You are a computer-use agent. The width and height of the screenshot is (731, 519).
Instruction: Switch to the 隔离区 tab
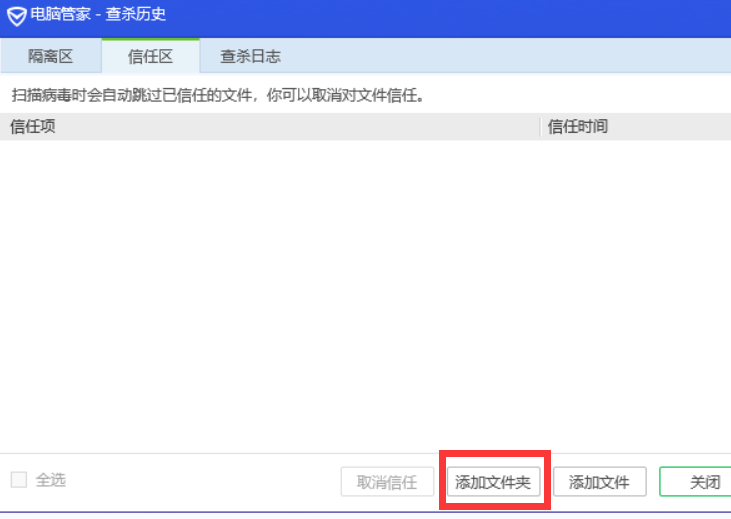51,56
